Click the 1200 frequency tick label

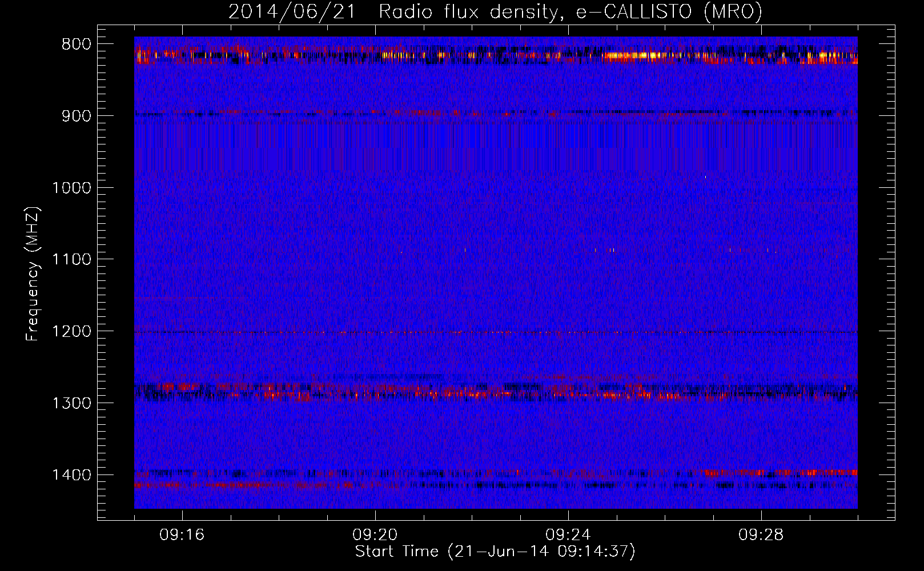71,332
